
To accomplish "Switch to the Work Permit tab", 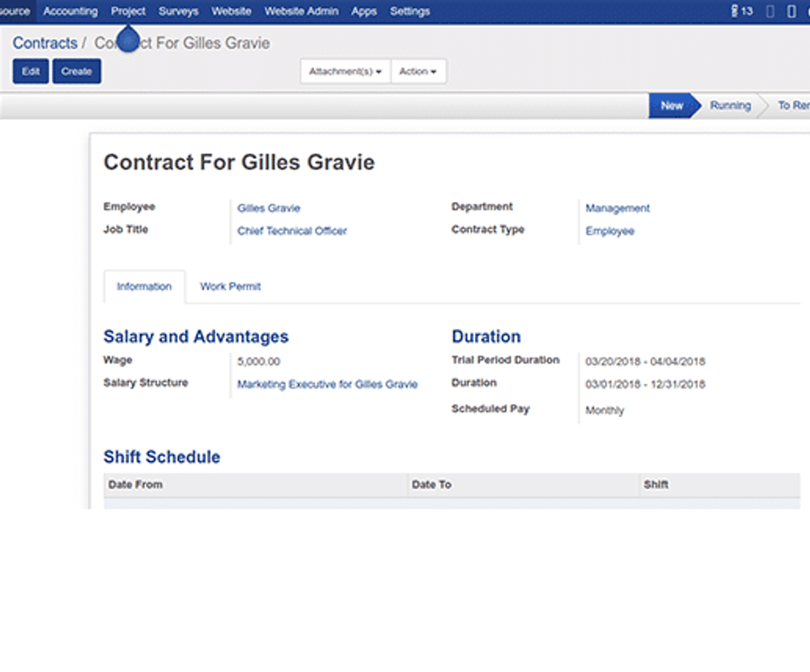I will tap(229, 287).
